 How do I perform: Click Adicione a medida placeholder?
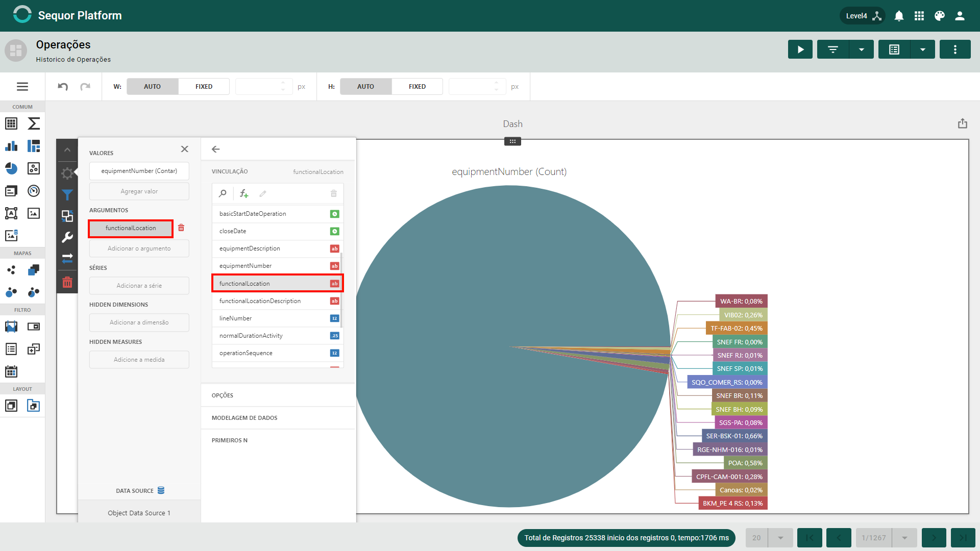139,360
